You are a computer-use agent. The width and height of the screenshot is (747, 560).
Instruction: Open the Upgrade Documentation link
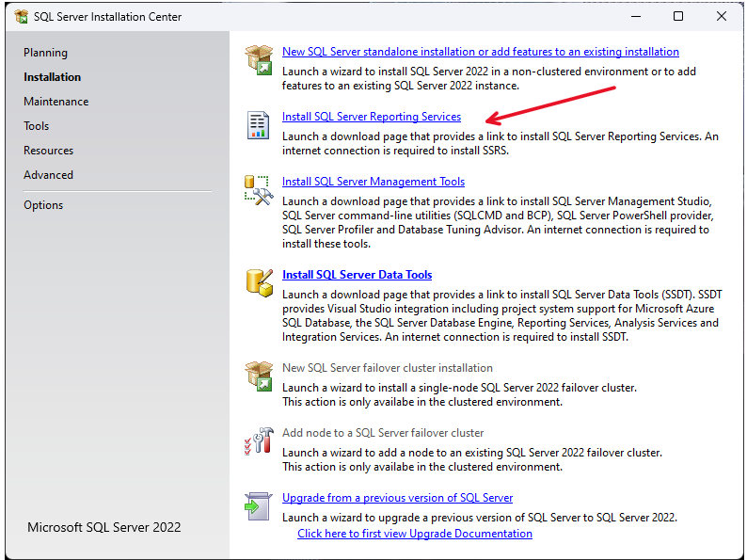coord(415,534)
